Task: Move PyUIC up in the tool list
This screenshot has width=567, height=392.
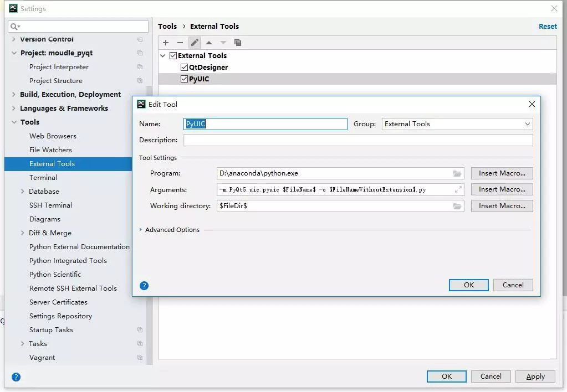Action: [210, 42]
